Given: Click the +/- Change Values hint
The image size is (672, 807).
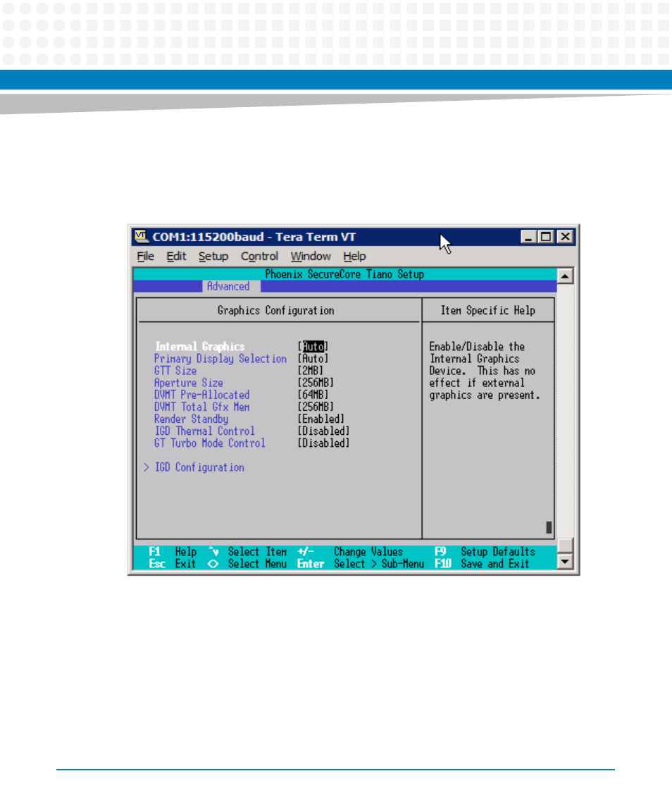Looking at the screenshot, I should [x=350, y=552].
